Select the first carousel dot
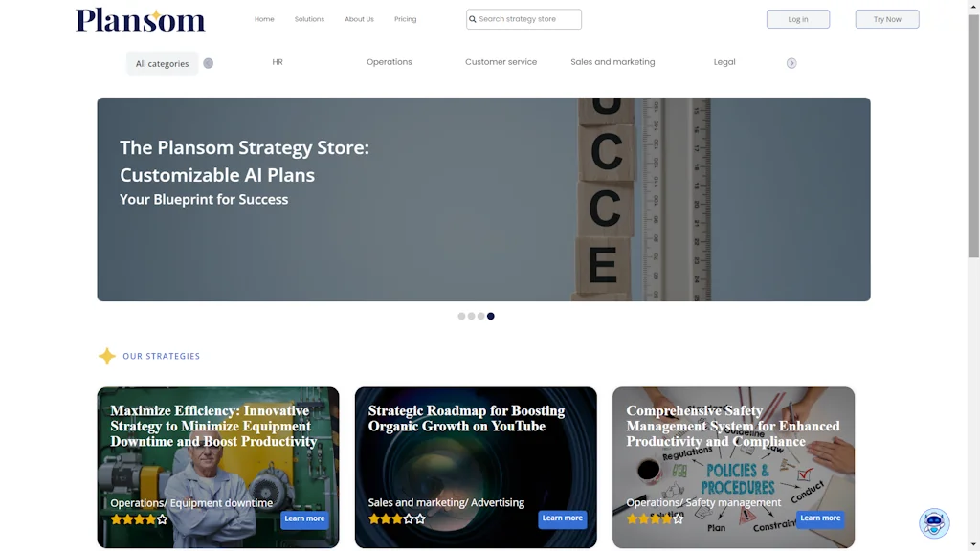 (x=461, y=316)
